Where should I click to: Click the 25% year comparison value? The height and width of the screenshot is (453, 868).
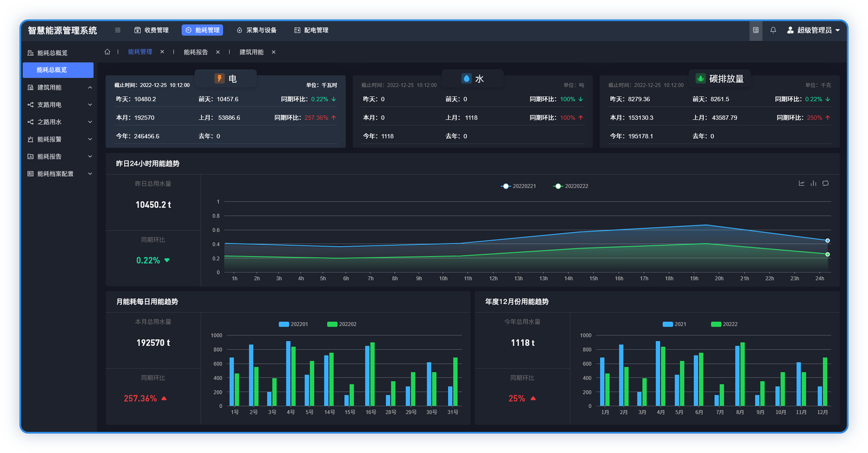click(x=517, y=398)
